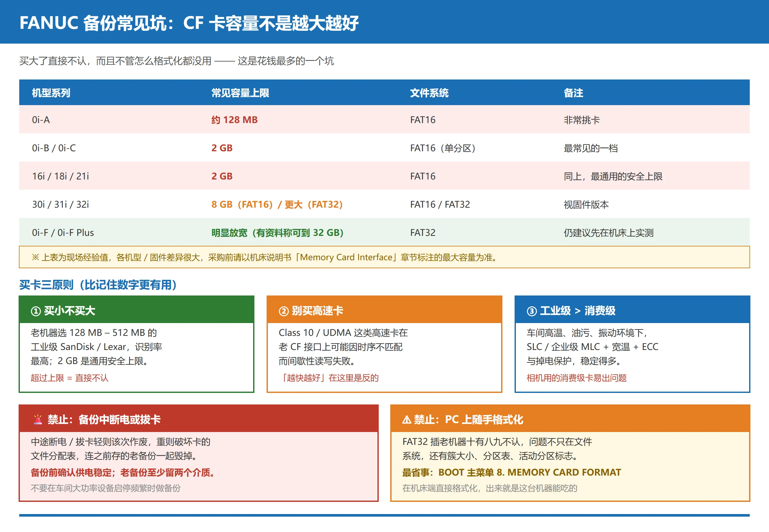
Task: Select the 常见容量上限 column header
Action: click(x=240, y=93)
